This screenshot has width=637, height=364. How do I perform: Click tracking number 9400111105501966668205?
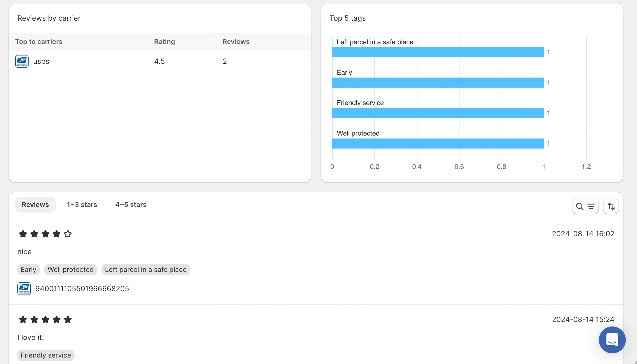[x=82, y=289]
